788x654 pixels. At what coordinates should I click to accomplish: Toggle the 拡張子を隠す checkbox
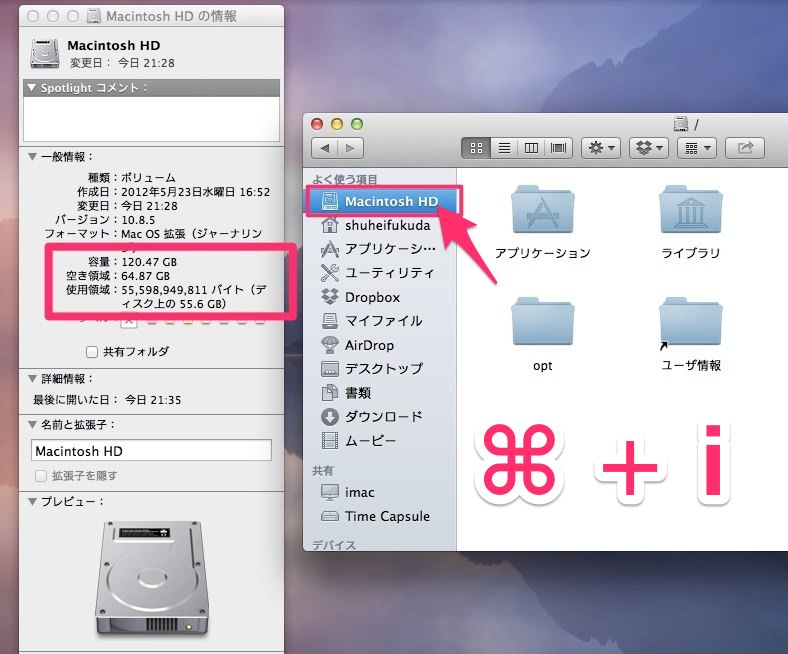(x=41, y=476)
